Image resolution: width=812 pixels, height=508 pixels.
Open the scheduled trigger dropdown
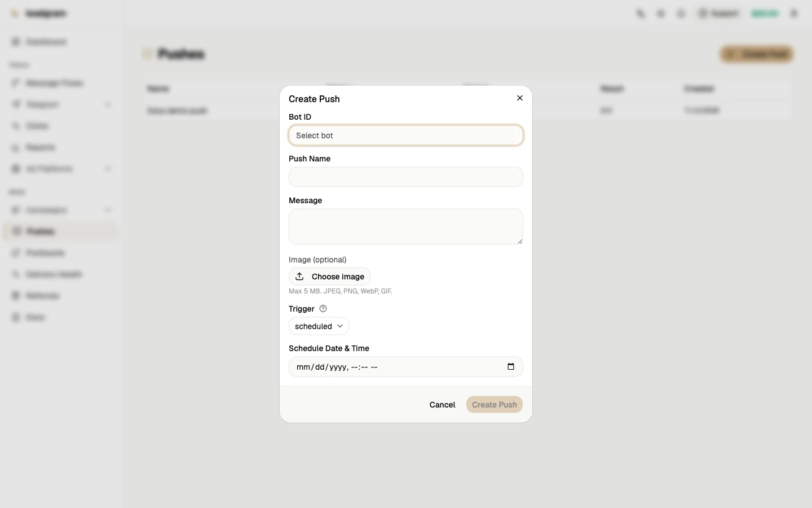coord(319,326)
